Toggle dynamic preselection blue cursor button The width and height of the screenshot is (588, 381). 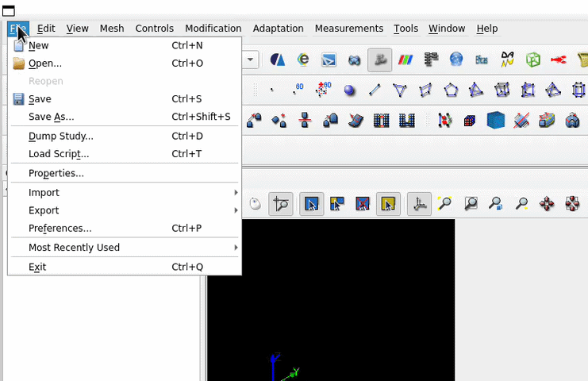tap(312, 204)
